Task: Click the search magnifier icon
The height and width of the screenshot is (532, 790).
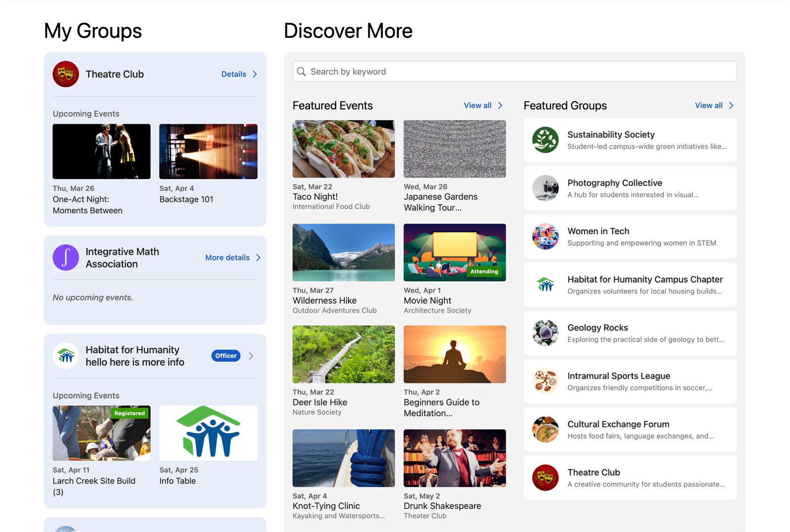Action: pyautogui.click(x=301, y=72)
